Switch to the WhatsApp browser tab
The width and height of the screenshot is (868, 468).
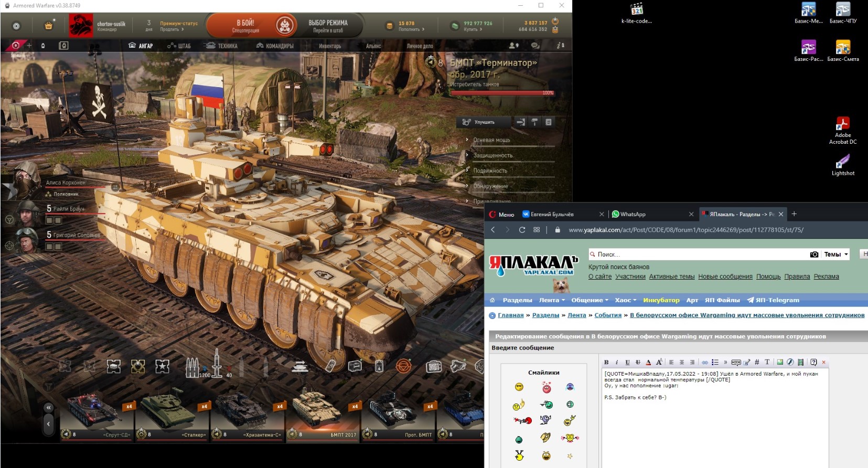point(653,214)
